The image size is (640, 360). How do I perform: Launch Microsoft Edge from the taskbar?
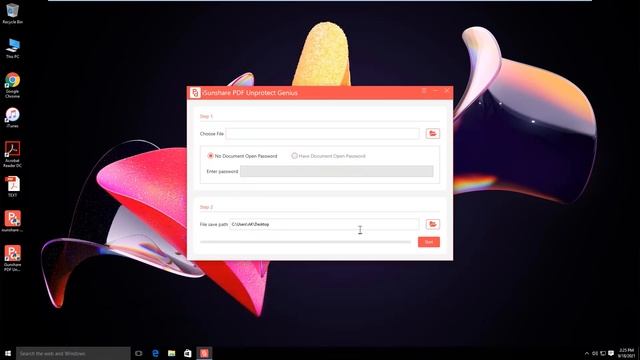coord(156,353)
